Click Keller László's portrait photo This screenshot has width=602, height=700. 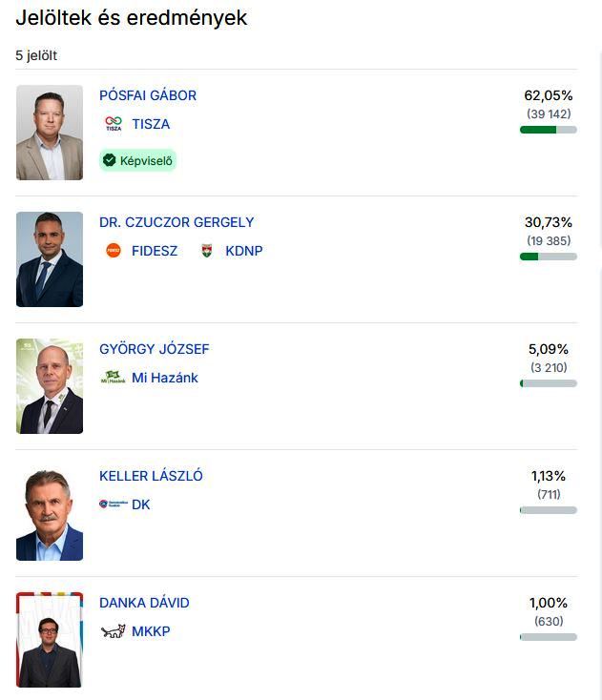50,513
